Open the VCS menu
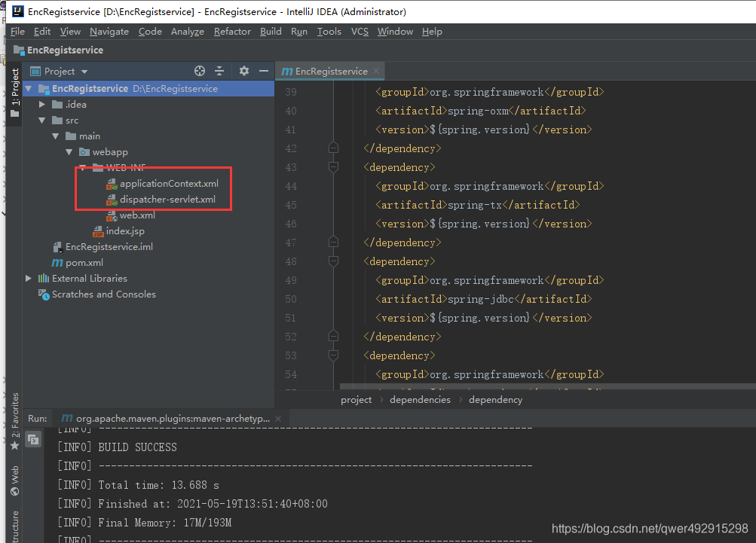Image resolution: width=756 pixels, height=543 pixels. point(360,32)
